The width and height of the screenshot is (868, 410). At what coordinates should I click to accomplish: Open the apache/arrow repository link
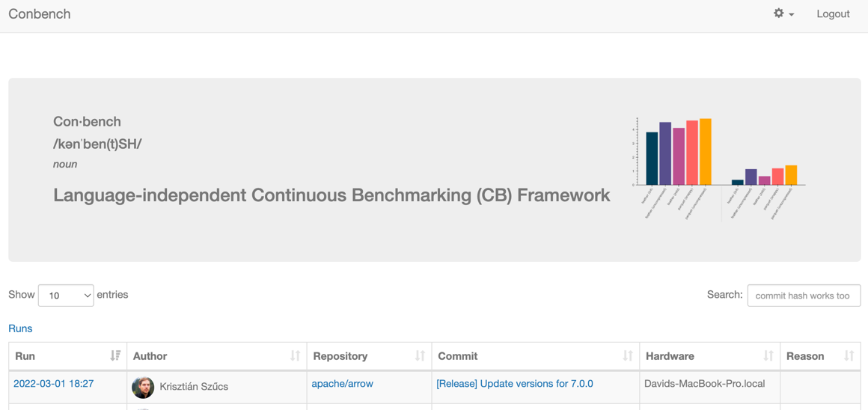pos(342,384)
